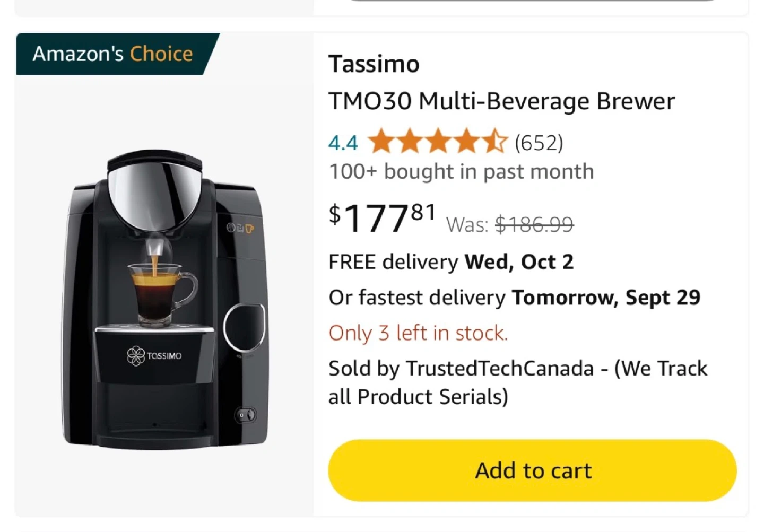Tap the Amazon's Choice badge

[x=113, y=54]
